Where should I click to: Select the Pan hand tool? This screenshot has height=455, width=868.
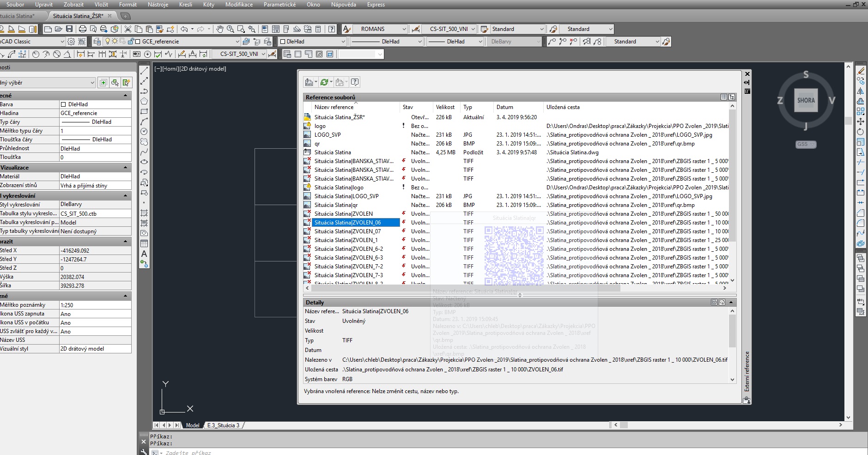coord(220,29)
